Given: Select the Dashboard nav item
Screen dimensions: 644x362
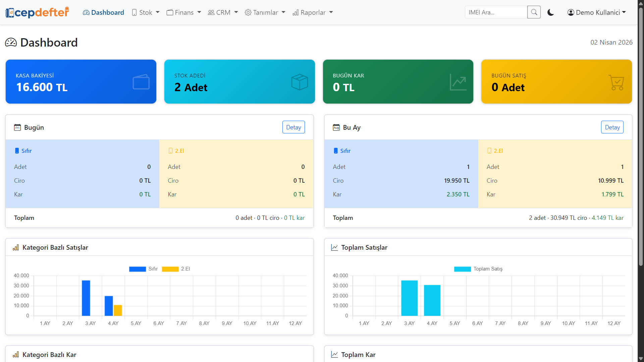Looking at the screenshot, I should (103, 12).
